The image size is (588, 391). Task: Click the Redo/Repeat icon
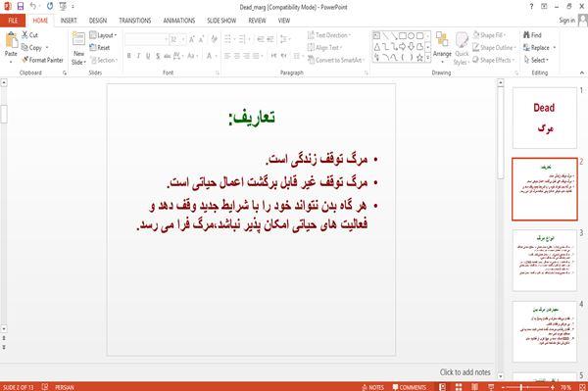tap(50, 6)
